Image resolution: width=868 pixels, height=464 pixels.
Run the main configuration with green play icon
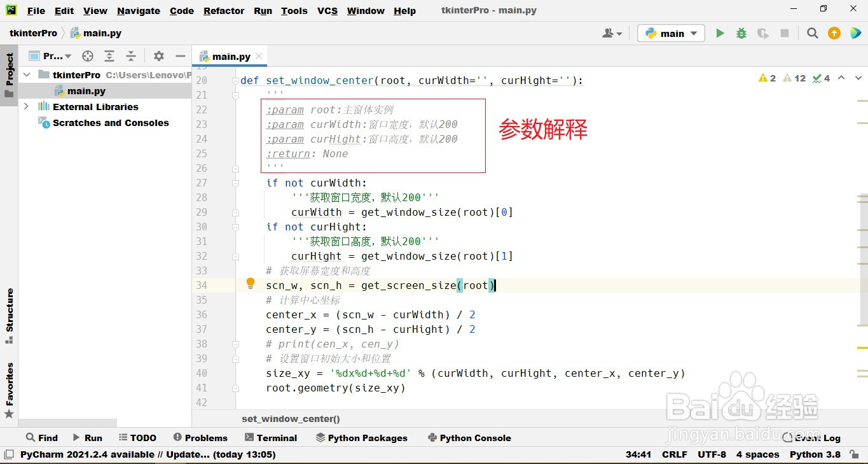coord(720,32)
